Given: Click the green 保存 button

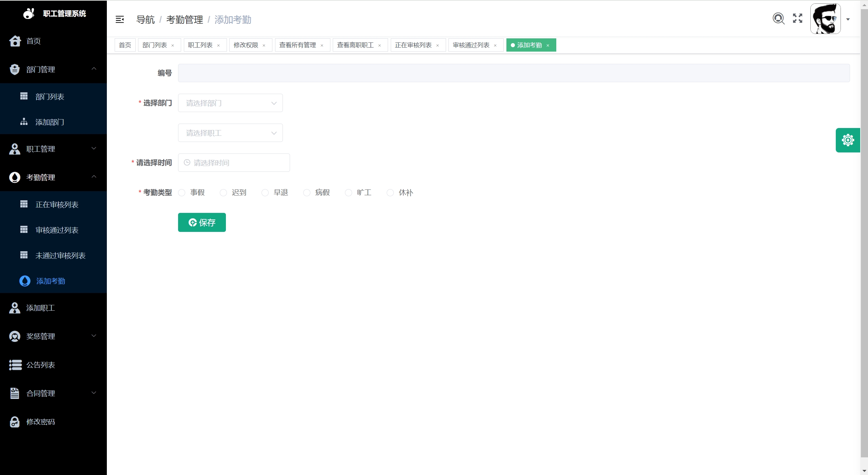Looking at the screenshot, I should [202, 222].
